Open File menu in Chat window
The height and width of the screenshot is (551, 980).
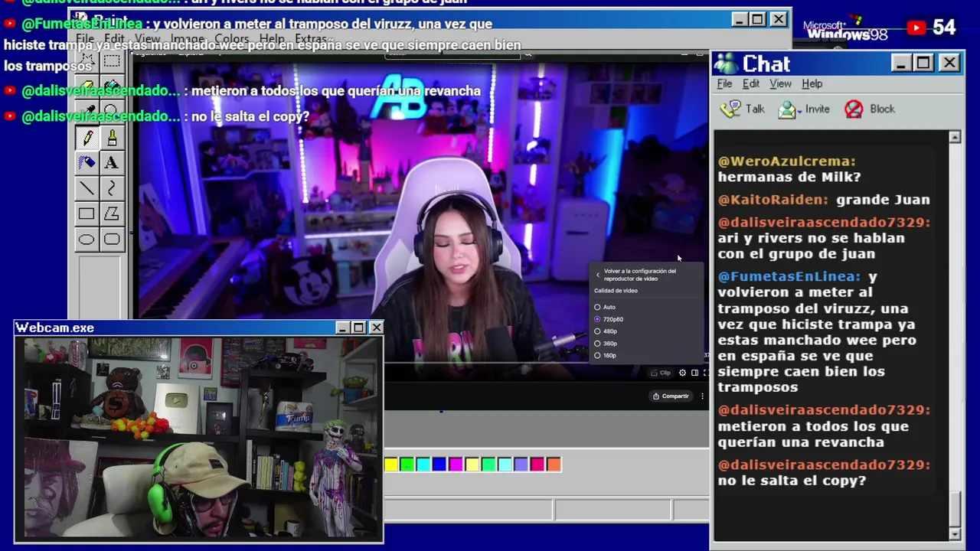pyautogui.click(x=724, y=83)
